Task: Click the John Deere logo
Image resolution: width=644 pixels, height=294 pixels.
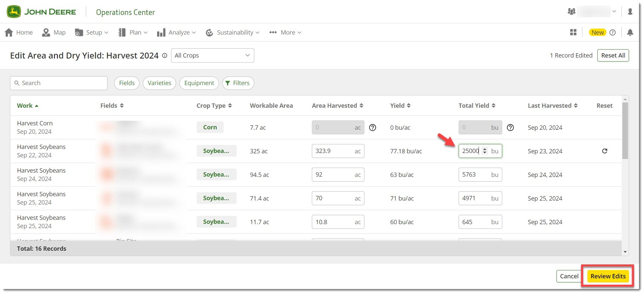Action: click(x=41, y=12)
